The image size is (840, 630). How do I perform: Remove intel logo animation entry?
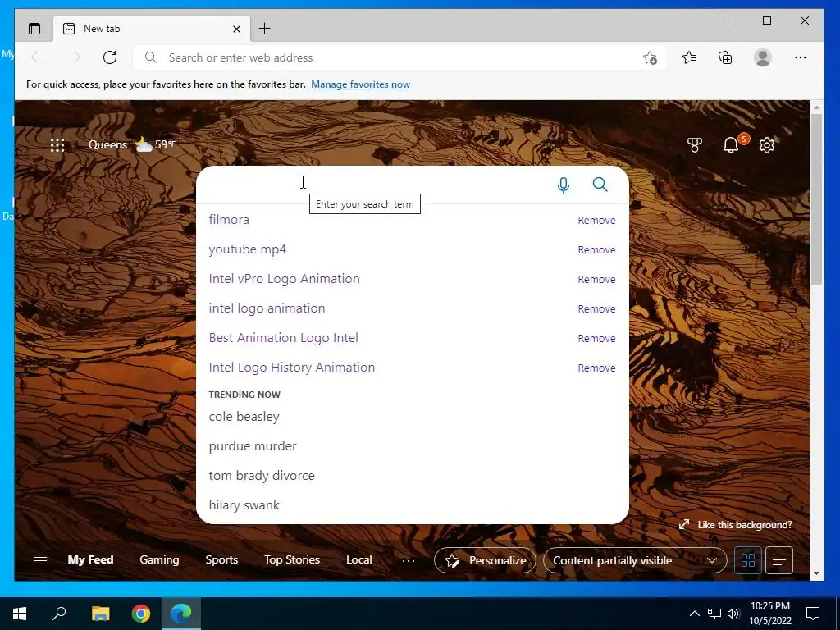597,308
